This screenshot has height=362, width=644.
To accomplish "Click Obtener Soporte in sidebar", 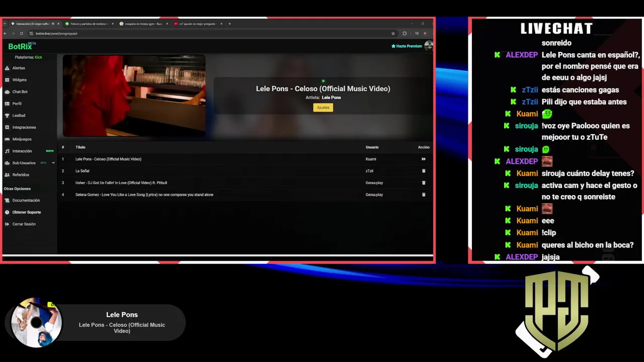I will coord(27,212).
